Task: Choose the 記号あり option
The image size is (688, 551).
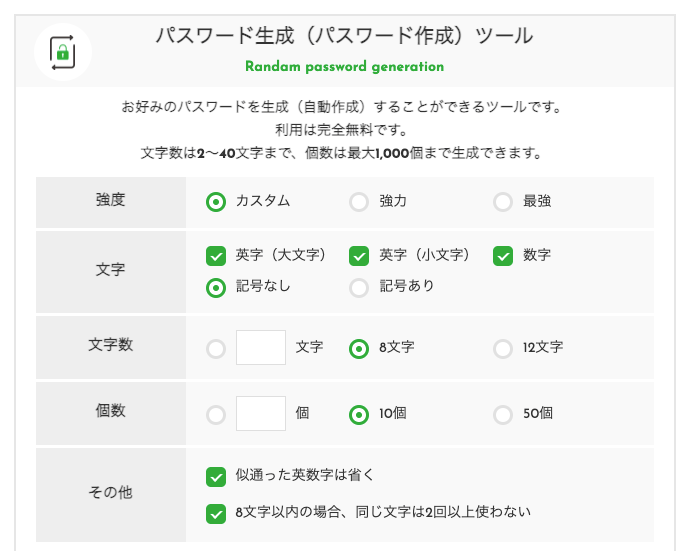Action: coord(359,288)
